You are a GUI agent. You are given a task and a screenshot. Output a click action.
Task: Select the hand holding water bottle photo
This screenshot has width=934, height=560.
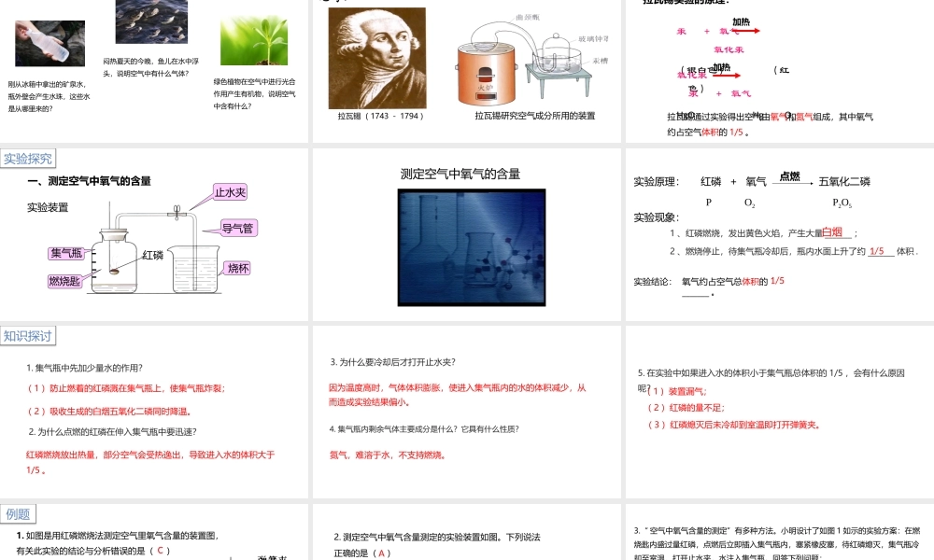point(50,43)
